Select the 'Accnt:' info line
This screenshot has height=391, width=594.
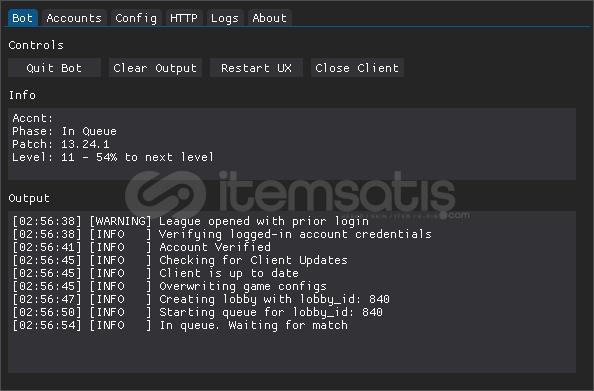pyautogui.click(x=33, y=118)
